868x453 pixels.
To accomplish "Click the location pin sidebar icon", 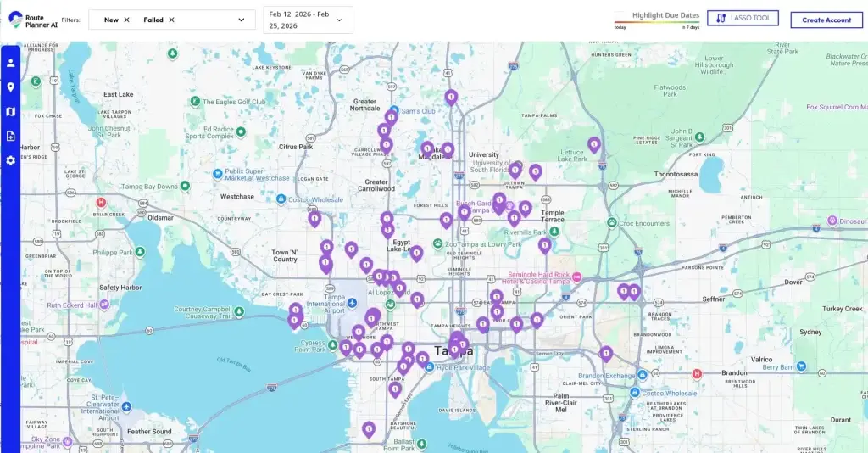I will [10, 87].
